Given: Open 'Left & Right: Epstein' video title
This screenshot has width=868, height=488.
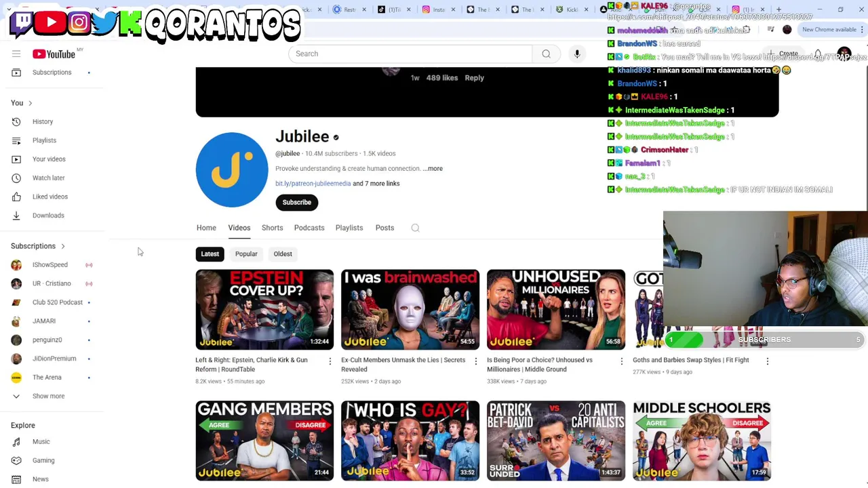Looking at the screenshot, I should point(252,365).
